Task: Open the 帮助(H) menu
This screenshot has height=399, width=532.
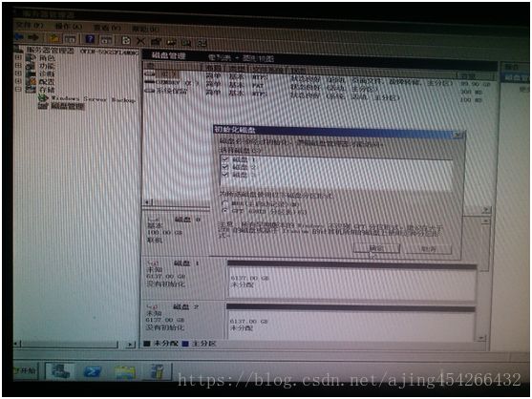Action: (x=145, y=30)
